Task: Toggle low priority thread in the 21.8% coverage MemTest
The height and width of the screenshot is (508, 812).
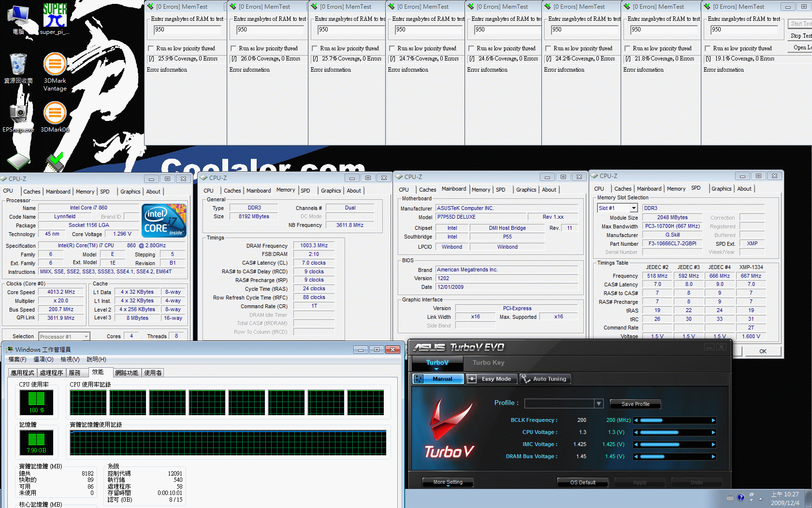Action: [x=627, y=48]
